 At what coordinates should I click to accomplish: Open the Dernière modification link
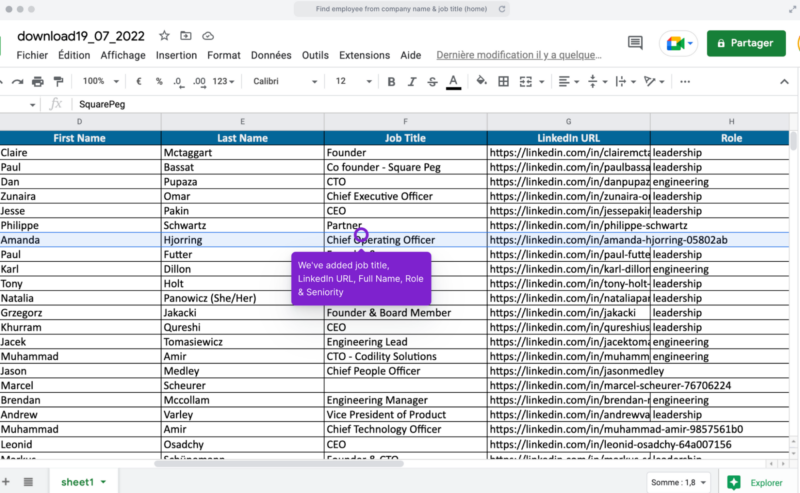[519, 55]
